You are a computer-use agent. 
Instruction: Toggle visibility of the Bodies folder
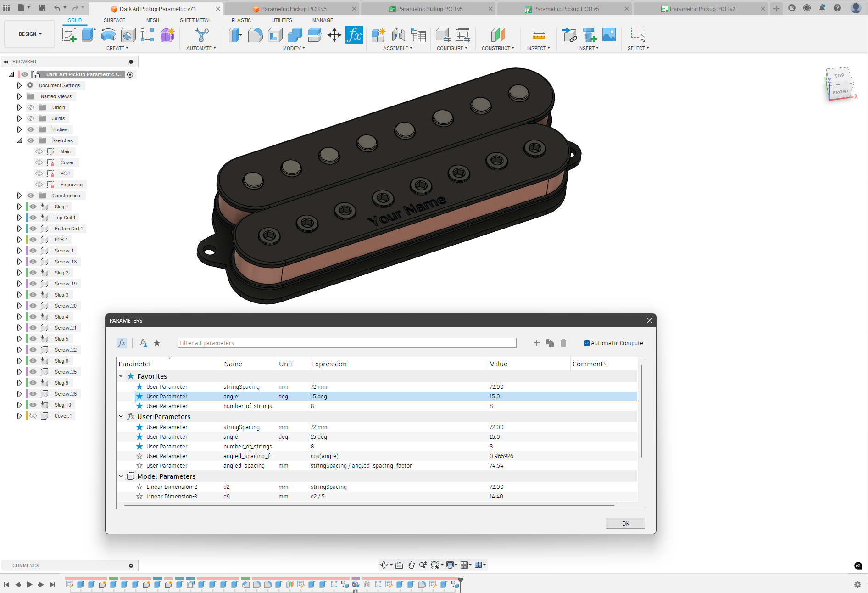[31, 129]
